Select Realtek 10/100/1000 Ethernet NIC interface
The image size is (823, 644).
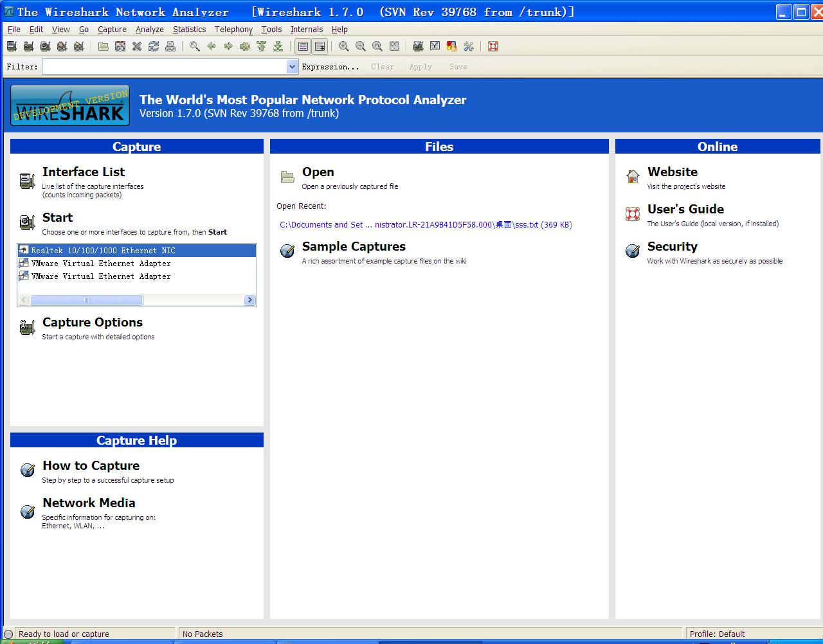137,251
